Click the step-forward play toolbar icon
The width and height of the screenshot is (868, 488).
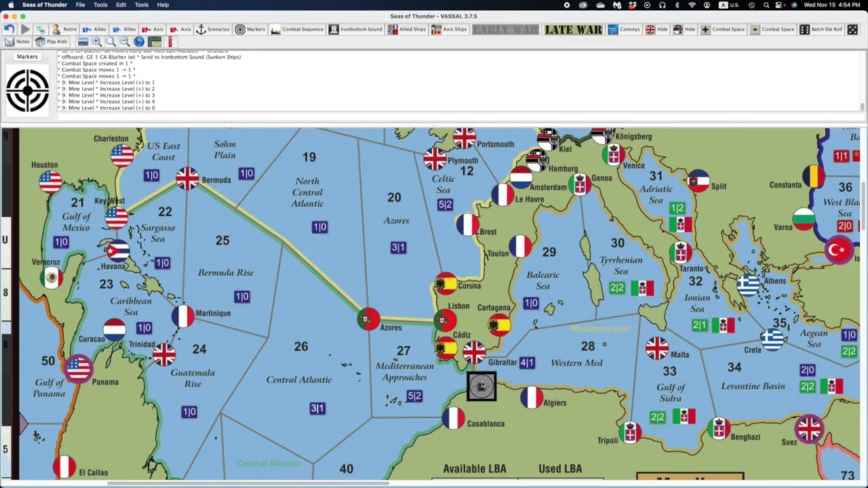(x=25, y=29)
